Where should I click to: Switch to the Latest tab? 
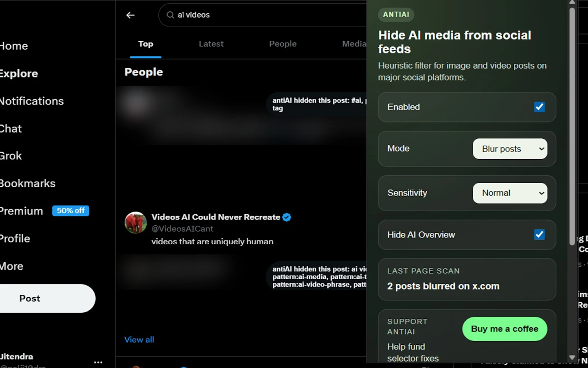pos(211,44)
